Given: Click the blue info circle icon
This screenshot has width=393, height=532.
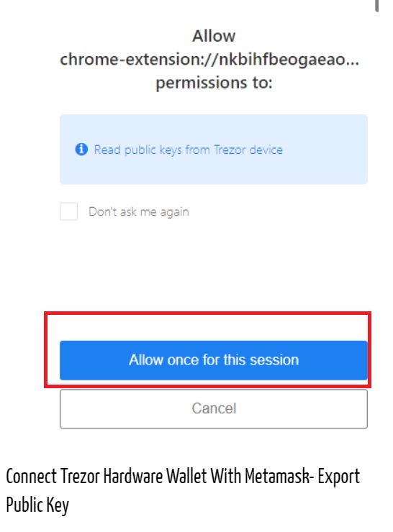Looking at the screenshot, I should point(81,150).
